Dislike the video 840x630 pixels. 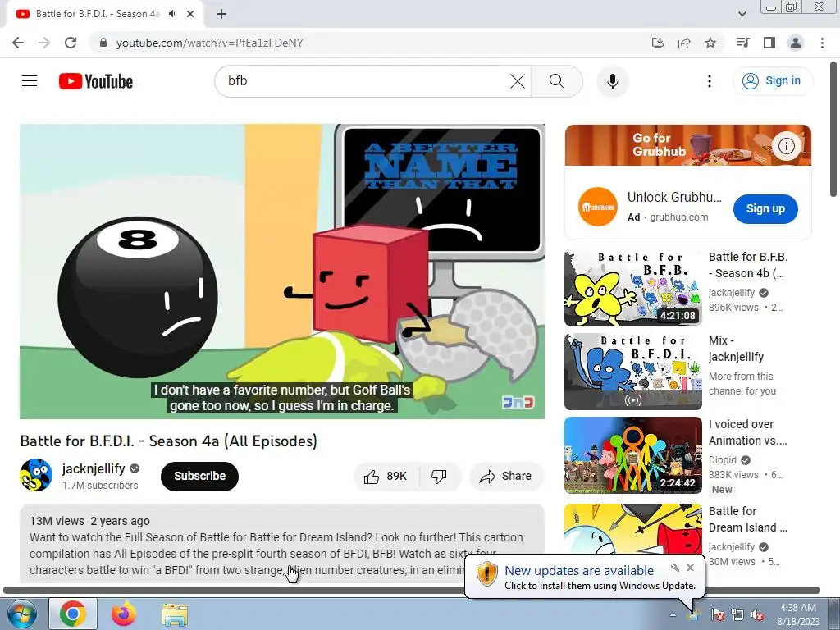click(439, 477)
